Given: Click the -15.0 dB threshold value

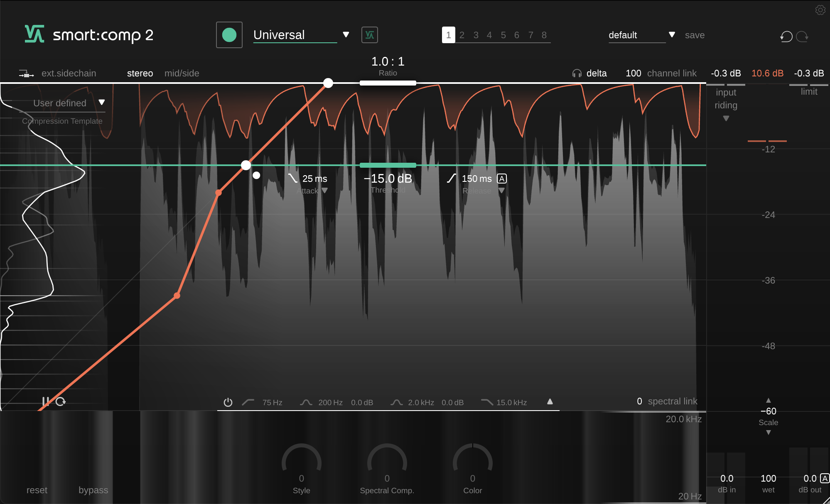Looking at the screenshot, I should pos(388,179).
